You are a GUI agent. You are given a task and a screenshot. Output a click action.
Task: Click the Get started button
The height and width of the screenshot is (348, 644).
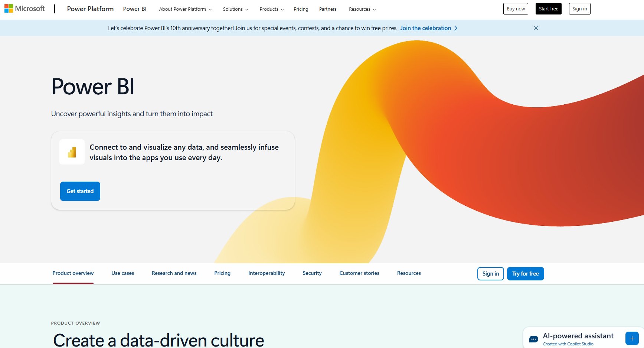tap(80, 191)
